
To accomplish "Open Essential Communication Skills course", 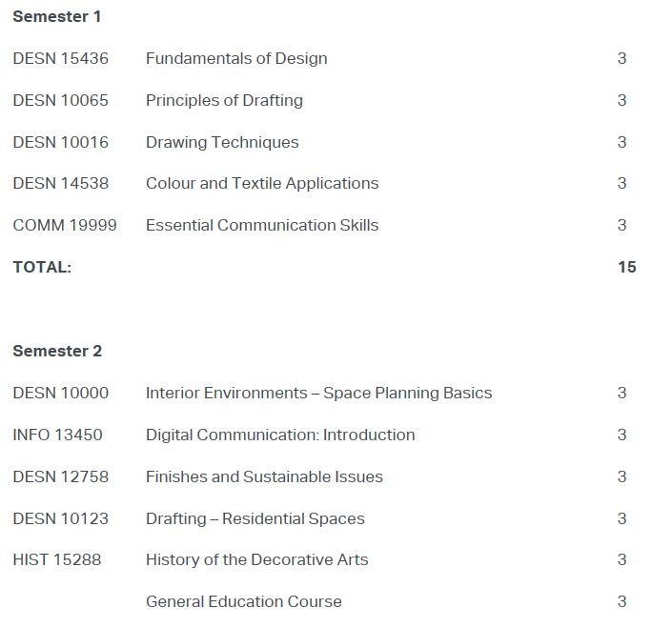I will (262, 225).
